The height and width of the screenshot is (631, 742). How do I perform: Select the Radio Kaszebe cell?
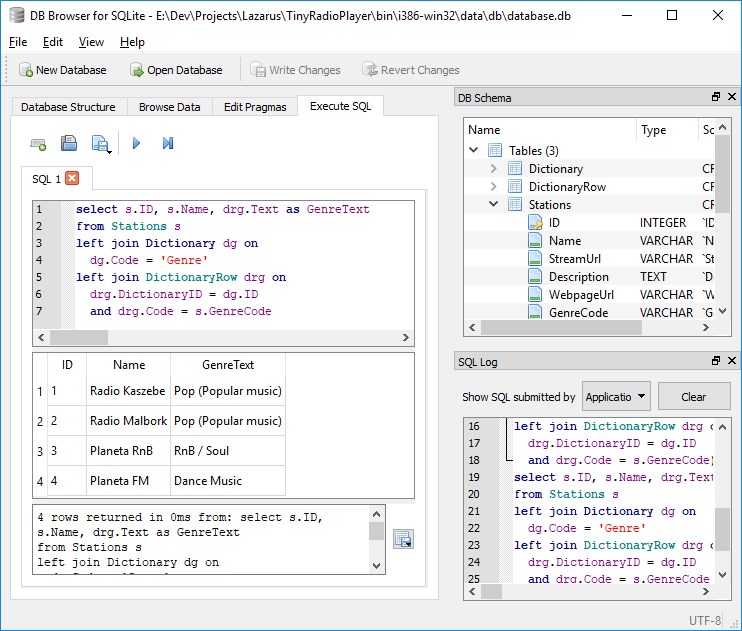[x=128, y=391]
